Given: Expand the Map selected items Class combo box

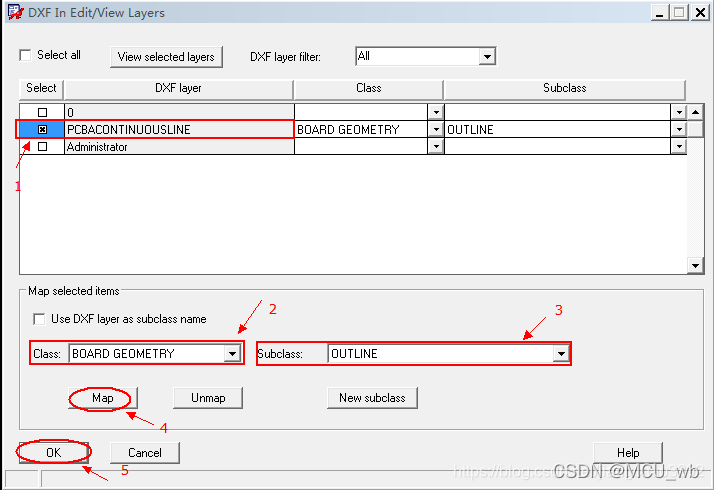Looking at the screenshot, I should [x=232, y=353].
